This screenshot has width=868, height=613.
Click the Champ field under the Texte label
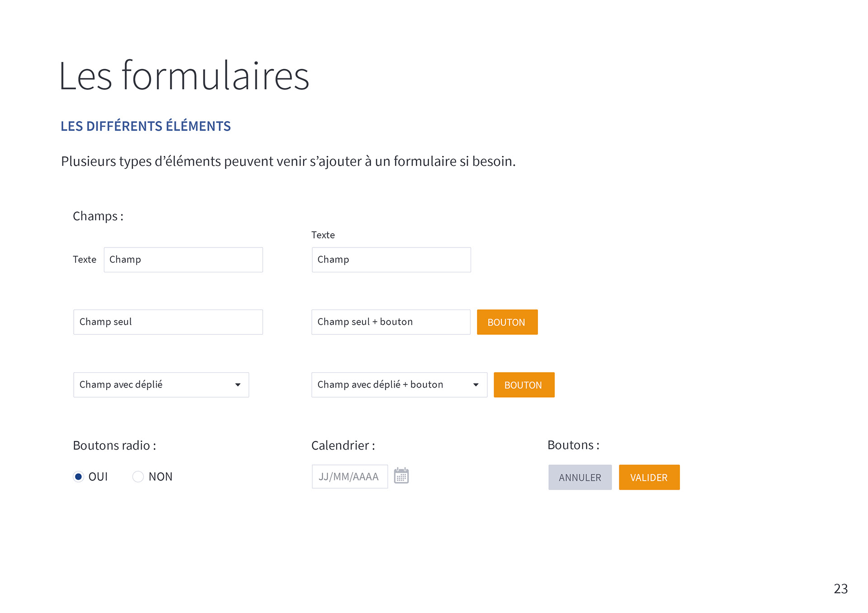point(391,260)
